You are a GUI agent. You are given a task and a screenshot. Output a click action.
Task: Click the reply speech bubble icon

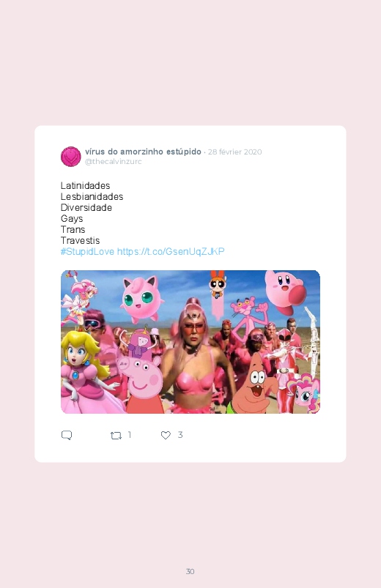[x=67, y=435]
